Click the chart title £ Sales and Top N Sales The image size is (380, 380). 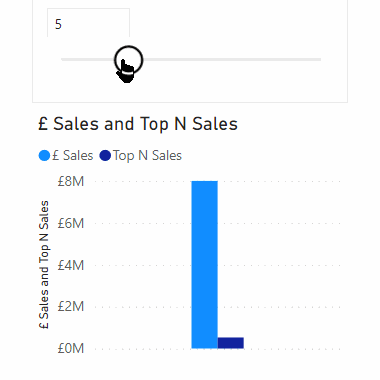pos(138,124)
